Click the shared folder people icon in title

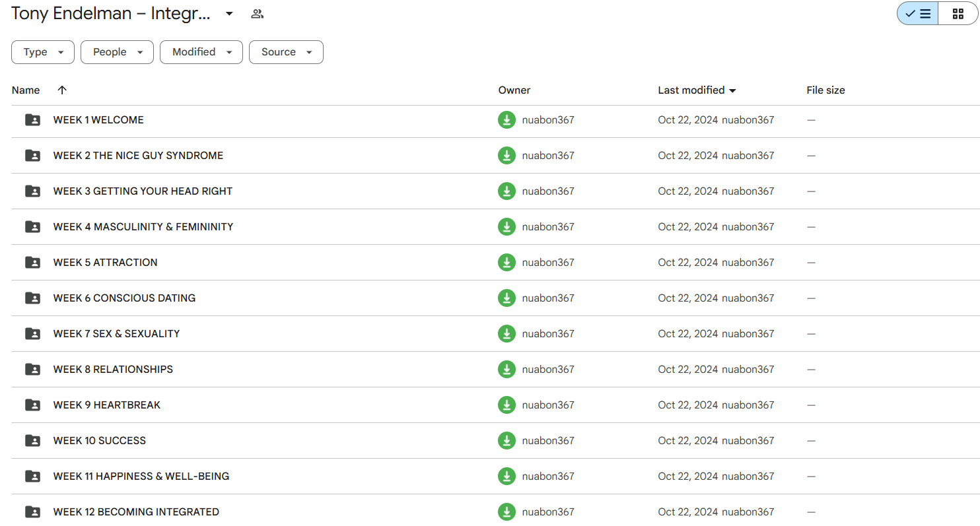click(x=258, y=14)
